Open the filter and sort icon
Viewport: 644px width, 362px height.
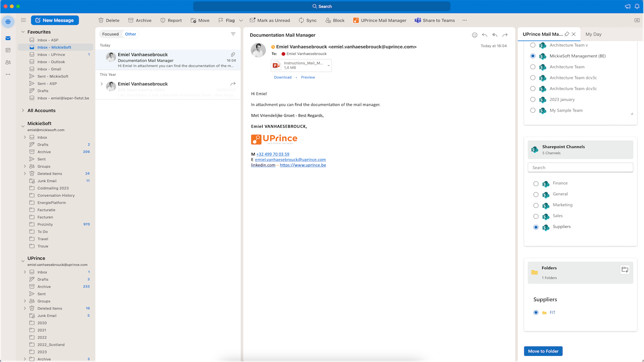(233, 34)
